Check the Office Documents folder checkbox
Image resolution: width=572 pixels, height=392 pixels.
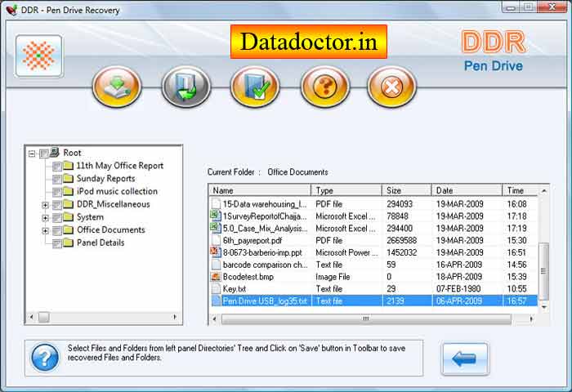click(57, 230)
